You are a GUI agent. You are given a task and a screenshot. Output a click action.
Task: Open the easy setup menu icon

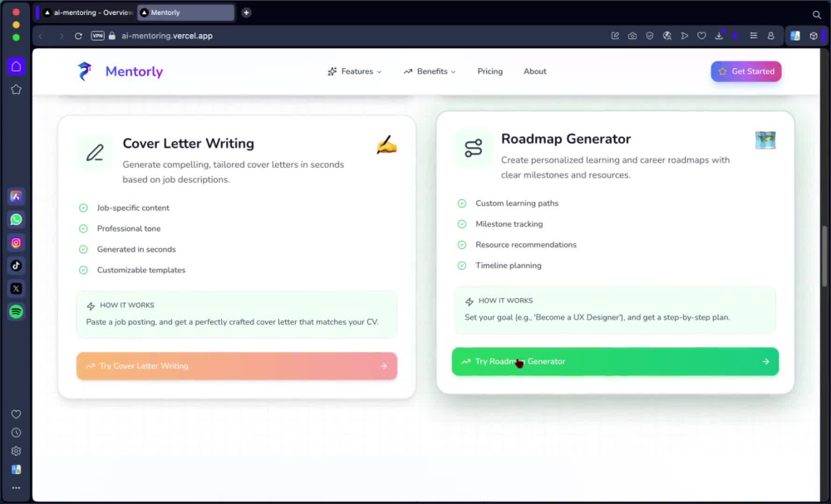[x=754, y=36]
